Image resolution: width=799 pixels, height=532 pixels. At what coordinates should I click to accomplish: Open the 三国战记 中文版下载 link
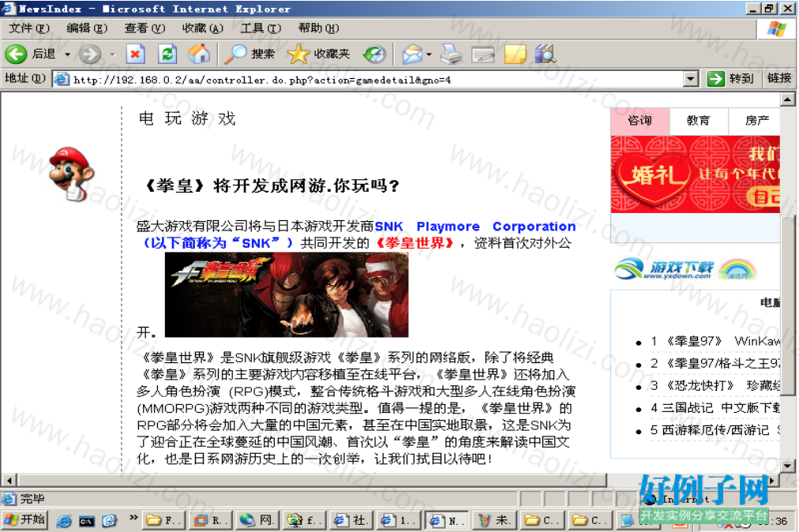[x=715, y=407]
